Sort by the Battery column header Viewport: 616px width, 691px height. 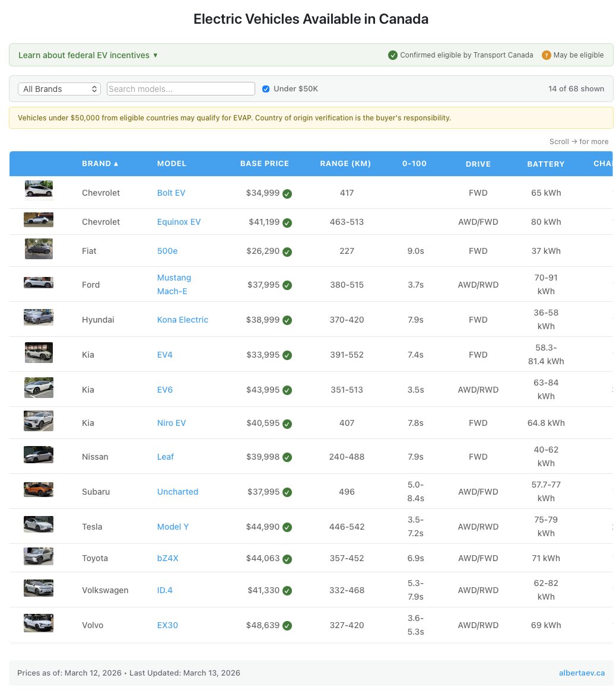coord(545,164)
